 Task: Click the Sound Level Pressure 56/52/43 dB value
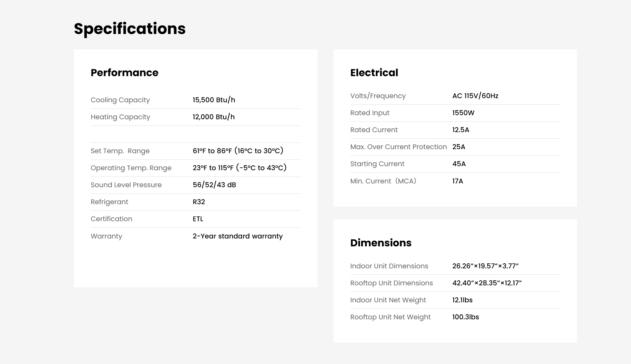pyautogui.click(x=214, y=185)
